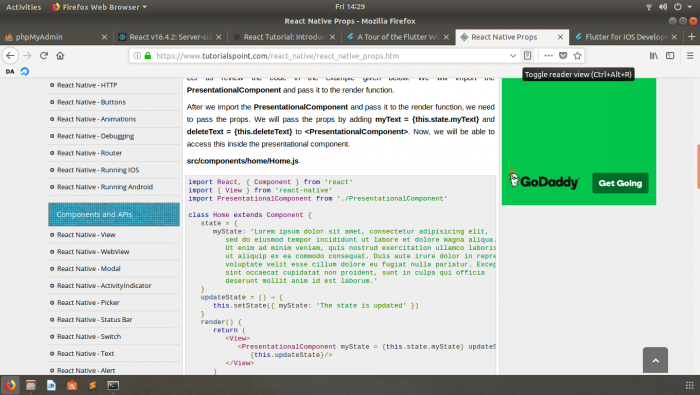
Task: Open the React Native - Router link
Action: point(89,153)
